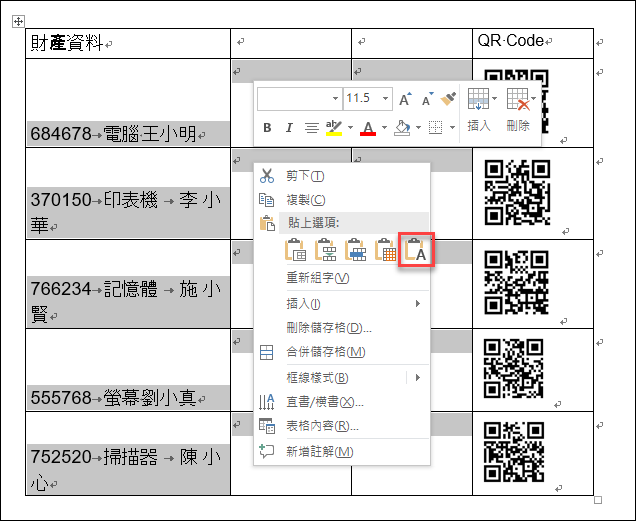The height and width of the screenshot is (521, 636).
Task: Click the text direction icon
Action: (266, 402)
